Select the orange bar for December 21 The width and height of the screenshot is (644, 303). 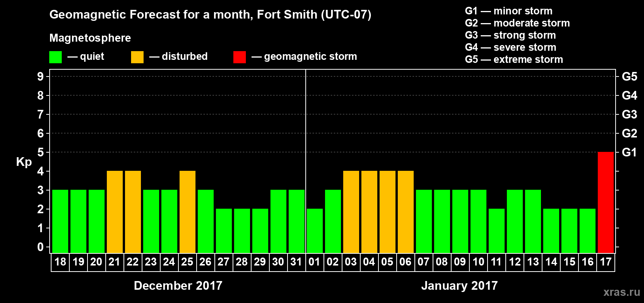(115, 212)
